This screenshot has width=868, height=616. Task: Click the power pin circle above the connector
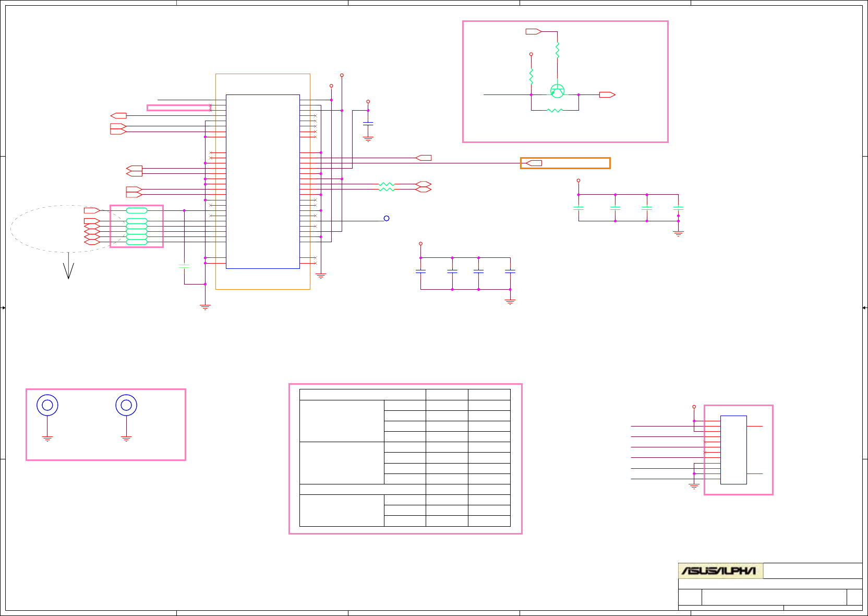[x=694, y=407]
